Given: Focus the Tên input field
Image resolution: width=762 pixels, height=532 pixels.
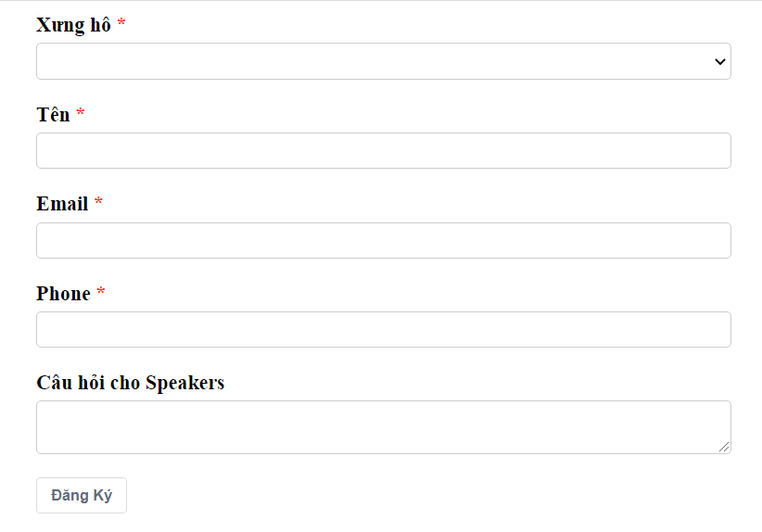Looking at the screenshot, I should coord(383,150).
